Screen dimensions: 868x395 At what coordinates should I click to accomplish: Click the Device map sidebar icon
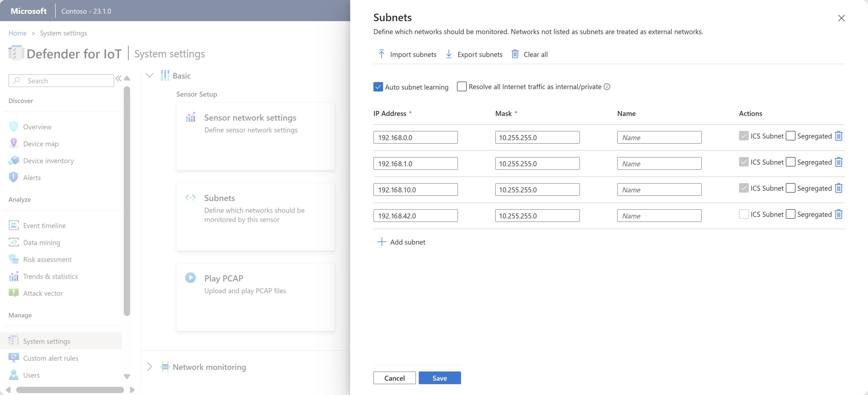coord(14,143)
